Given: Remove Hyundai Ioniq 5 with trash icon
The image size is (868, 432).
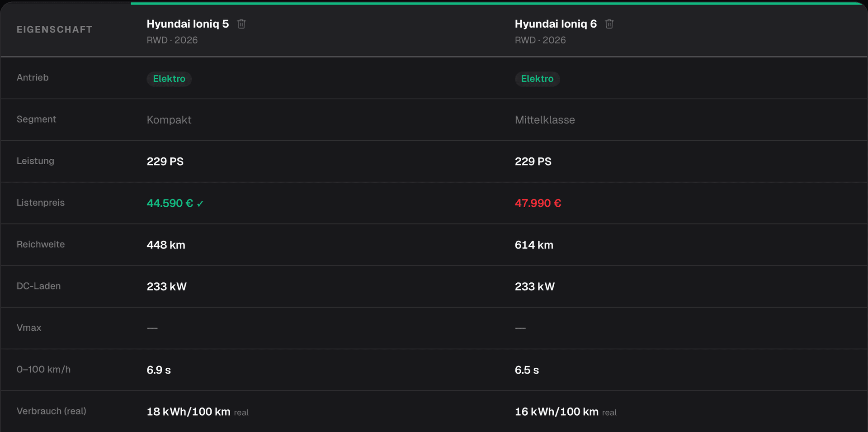Looking at the screenshot, I should 241,24.
